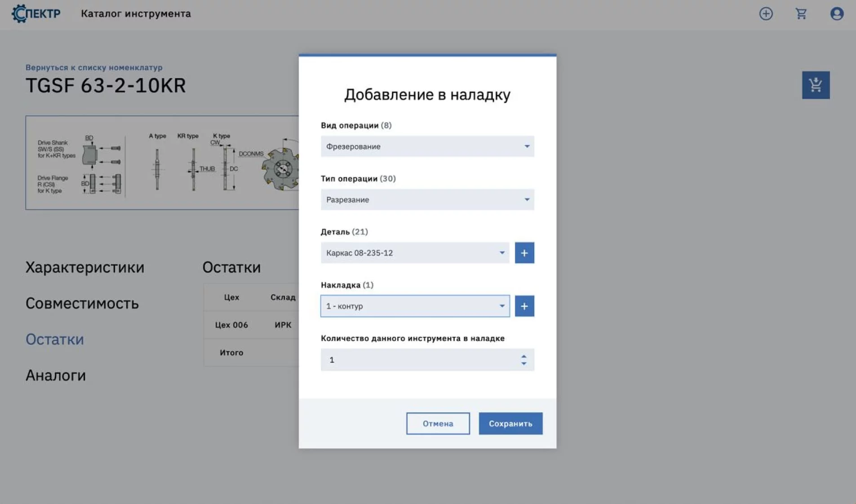Switch to the Аналоги section
This screenshot has height=504, width=856.
[x=56, y=375]
